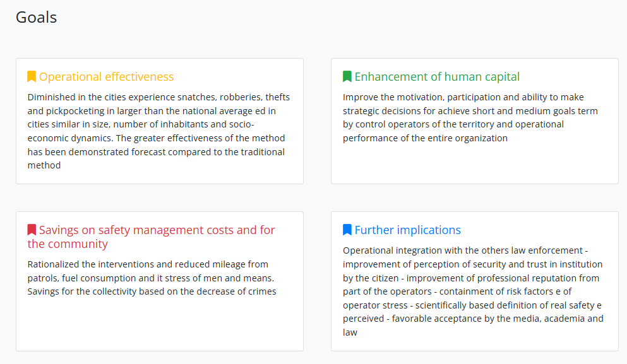Open Enhancement of human capital heading
Viewport: 627px width, 364px height.
pyautogui.click(x=437, y=77)
